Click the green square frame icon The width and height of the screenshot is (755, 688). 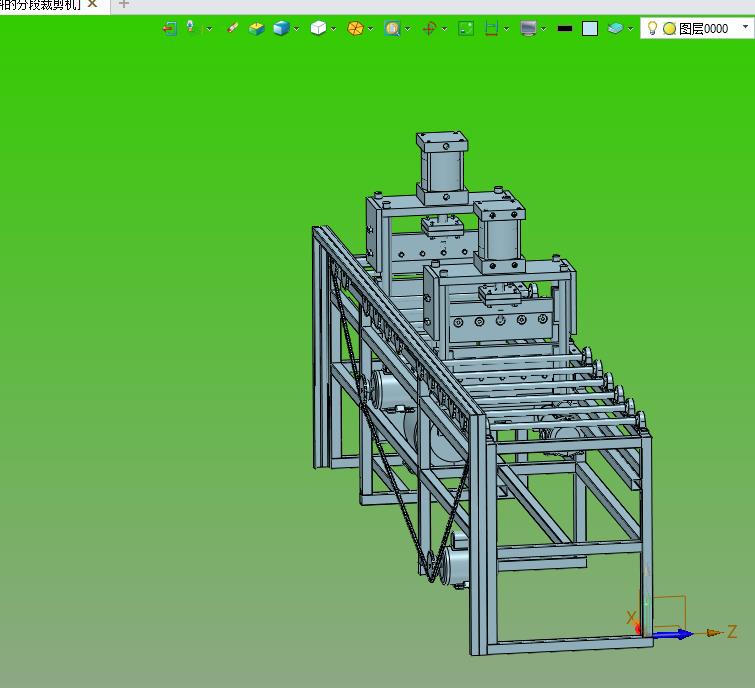466,28
